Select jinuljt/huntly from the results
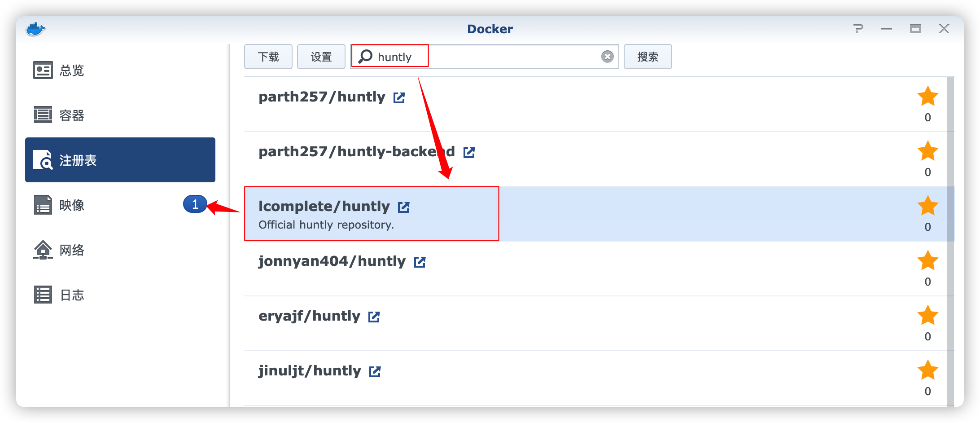 tap(309, 370)
